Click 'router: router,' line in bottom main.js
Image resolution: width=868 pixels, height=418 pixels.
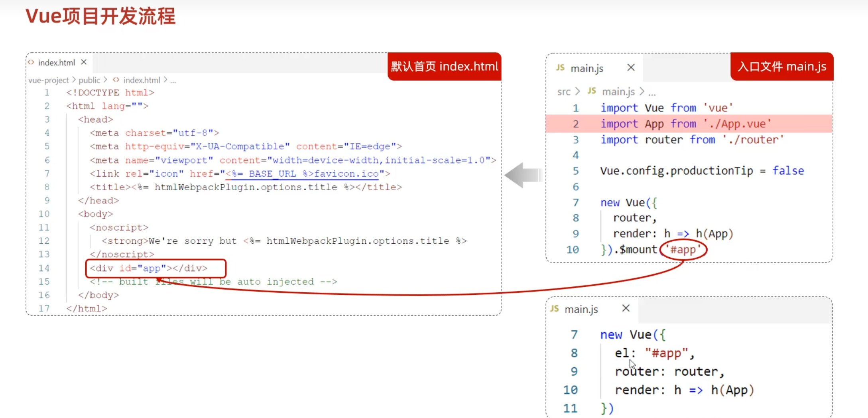pos(669,371)
